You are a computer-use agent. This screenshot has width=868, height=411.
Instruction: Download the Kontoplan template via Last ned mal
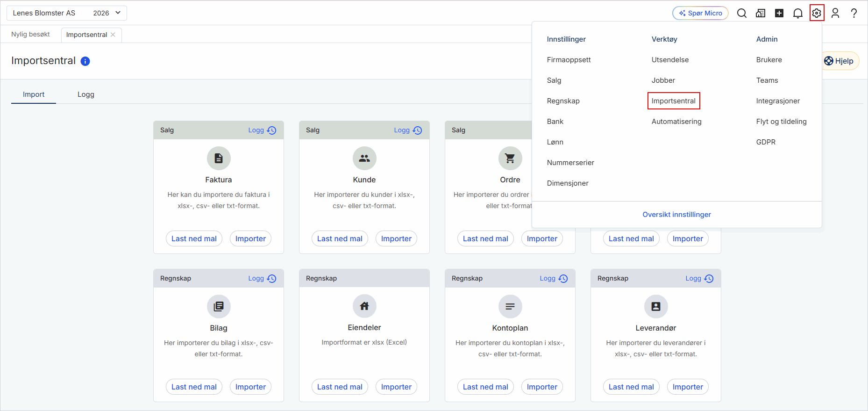point(485,387)
